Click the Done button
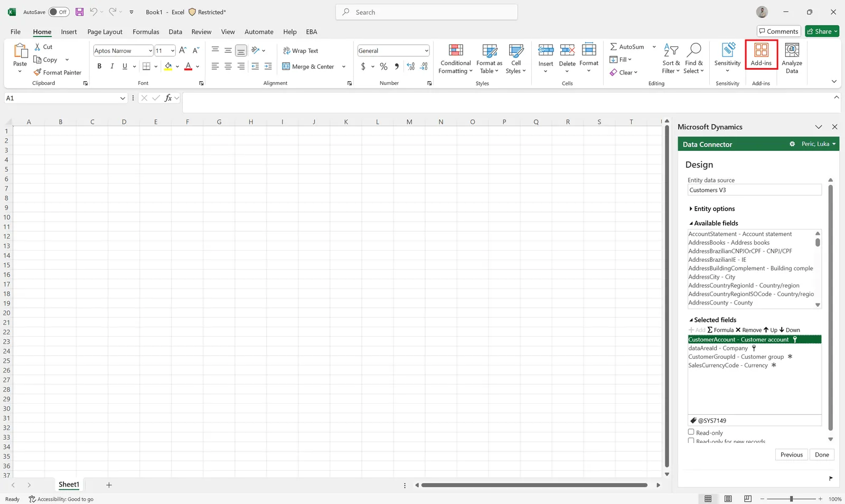Image resolution: width=845 pixels, height=504 pixels. 822,454
